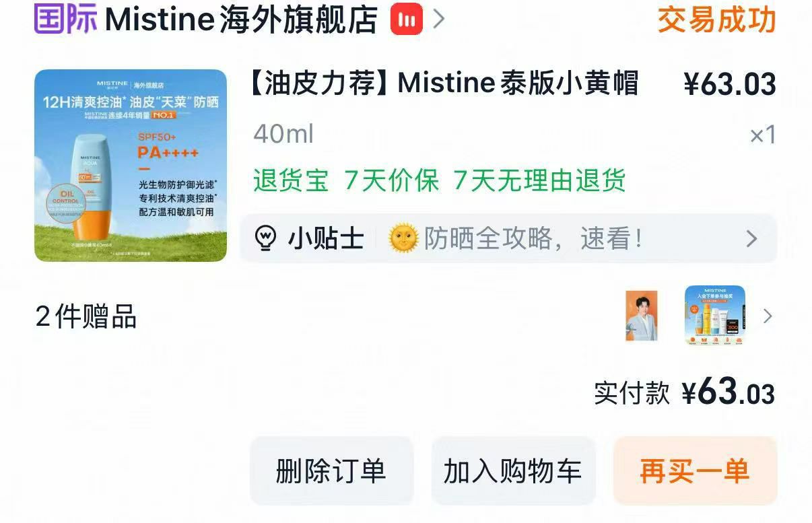The image size is (812, 523).
Task: Expand the 防晒全攻略 tips arrow
Action: (x=751, y=238)
